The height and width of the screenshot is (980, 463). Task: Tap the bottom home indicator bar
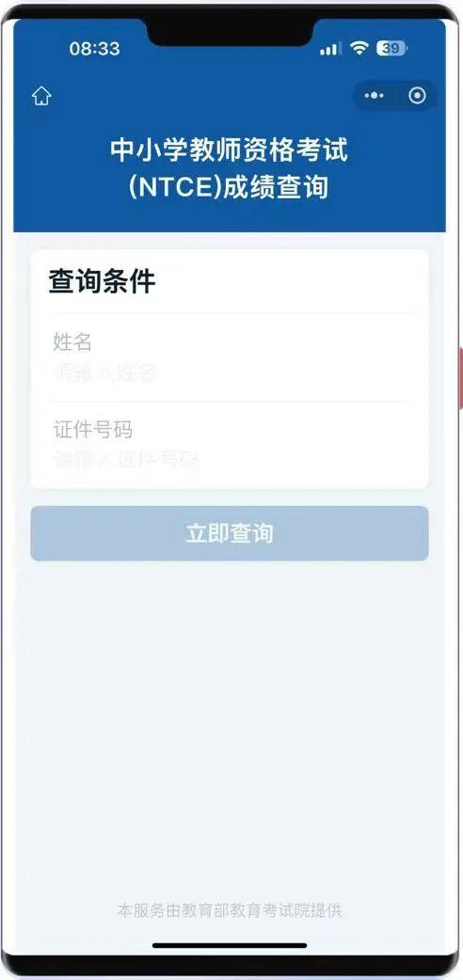[230, 945]
